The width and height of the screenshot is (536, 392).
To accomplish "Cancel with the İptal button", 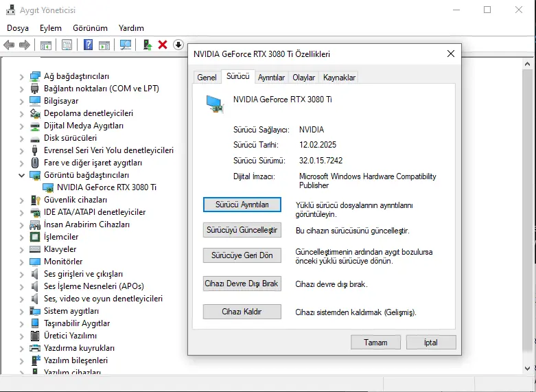I will (x=431, y=343).
